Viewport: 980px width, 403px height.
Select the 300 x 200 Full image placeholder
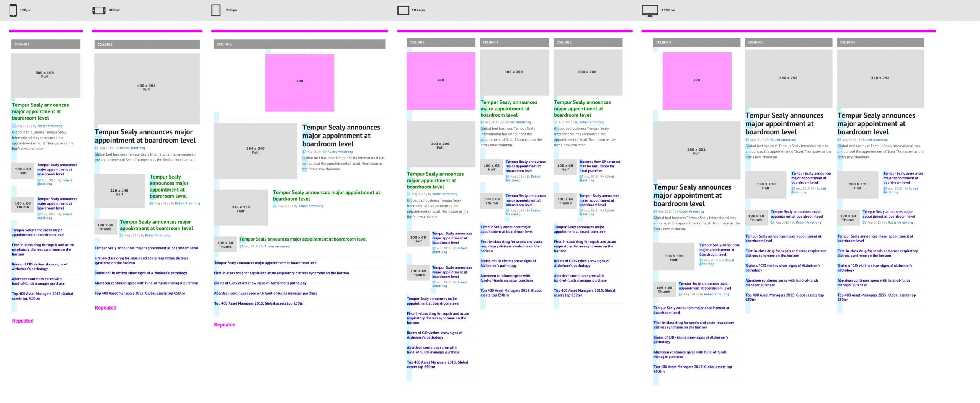(441, 144)
